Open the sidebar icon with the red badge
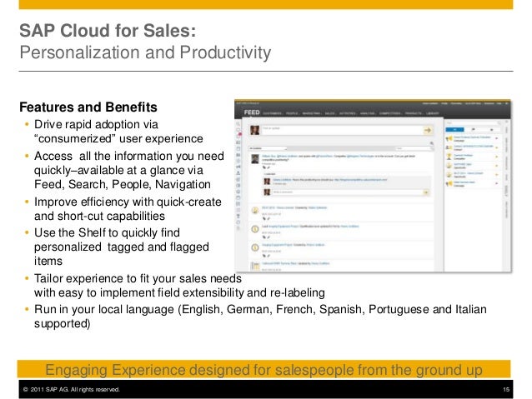This screenshot has width=532, height=399. pos(238,136)
